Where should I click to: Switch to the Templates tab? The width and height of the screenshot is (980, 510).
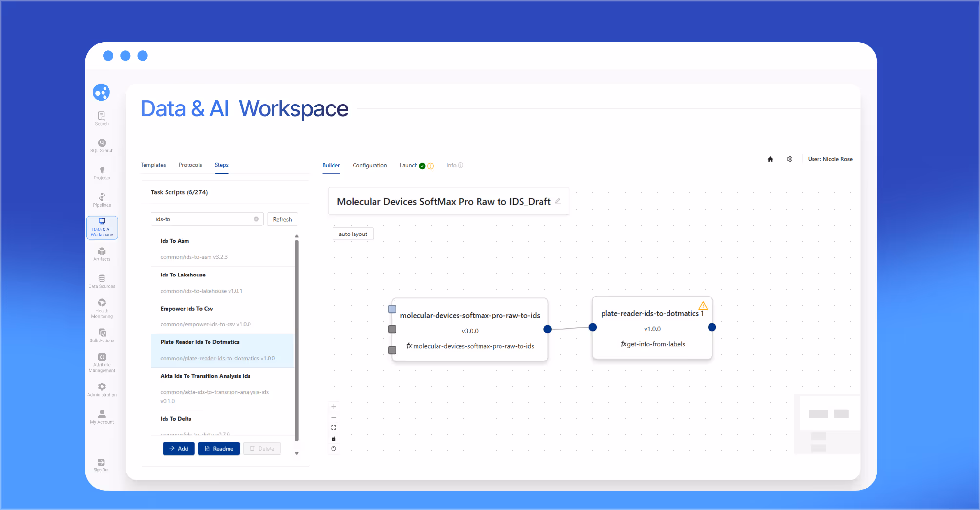pyautogui.click(x=153, y=165)
